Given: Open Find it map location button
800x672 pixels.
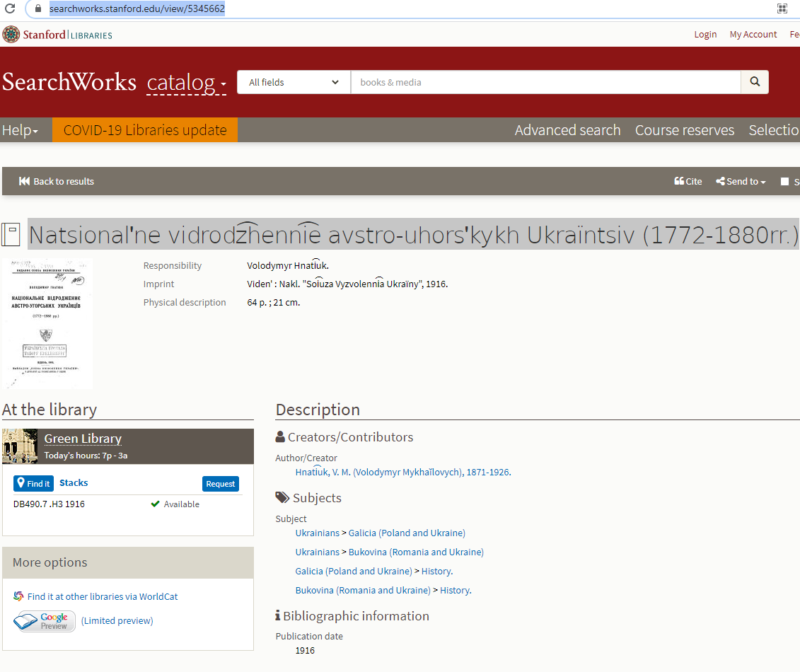Looking at the screenshot, I should pyautogui.click(x=33, y=484).
